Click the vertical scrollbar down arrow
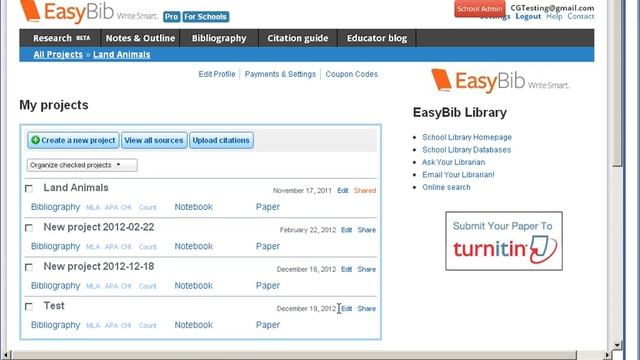 (x=617, y=345)
